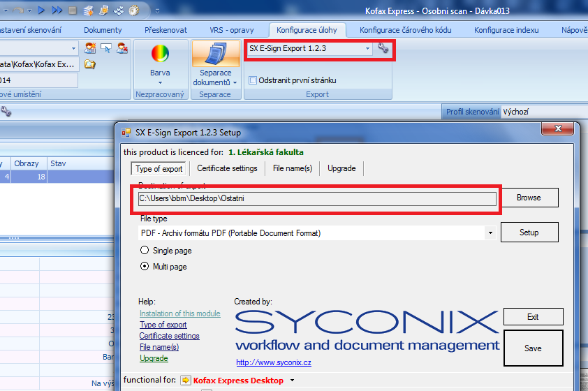
Task: Select the batch row showing 18 images
Action: [57, 177]
